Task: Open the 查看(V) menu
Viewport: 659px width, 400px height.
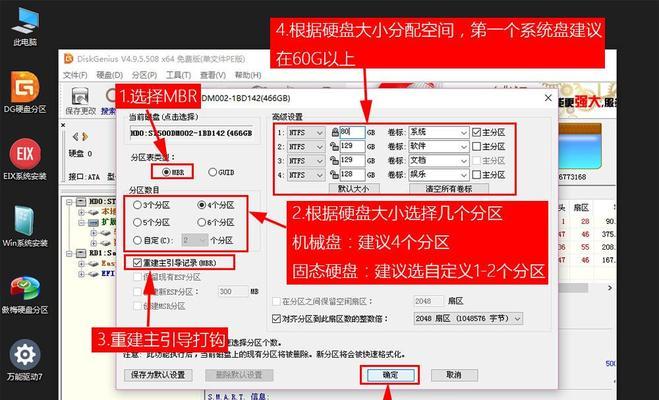Action: pyautogui.click(x=213, y=75)
